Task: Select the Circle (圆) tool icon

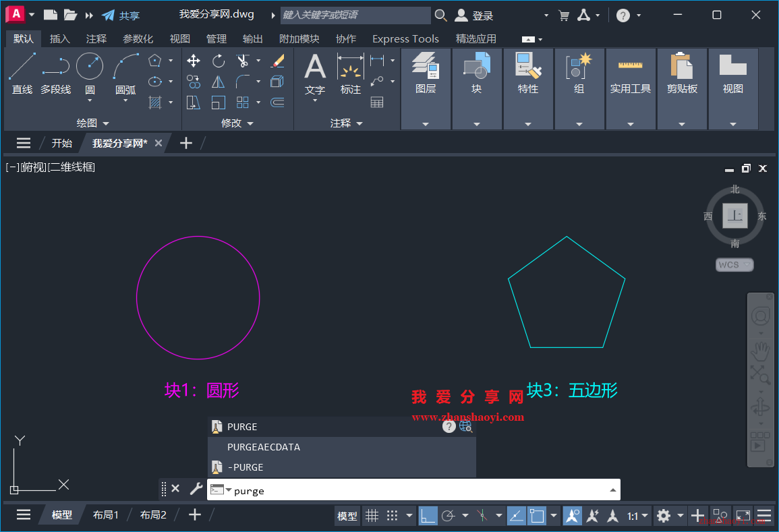Action: pos(90,66)
